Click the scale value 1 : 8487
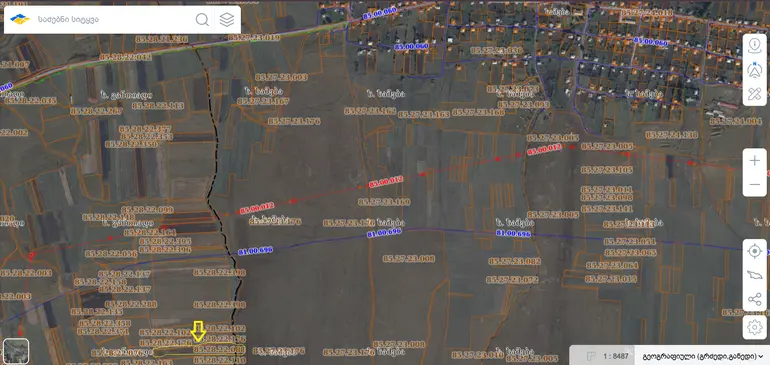Image resolution: width=770 pixels, height=365 pixels. pyautogui.click(x=616, y=356)
